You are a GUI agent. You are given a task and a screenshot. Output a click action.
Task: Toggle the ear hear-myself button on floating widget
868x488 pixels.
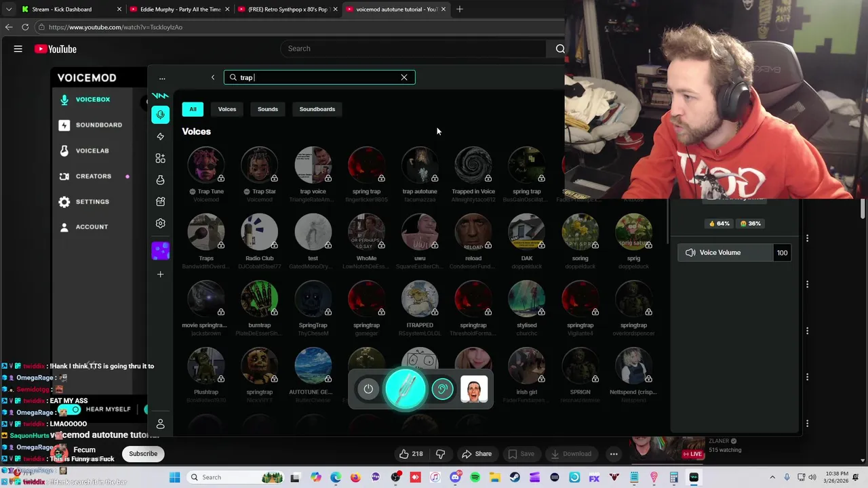[x=442, y=389]
